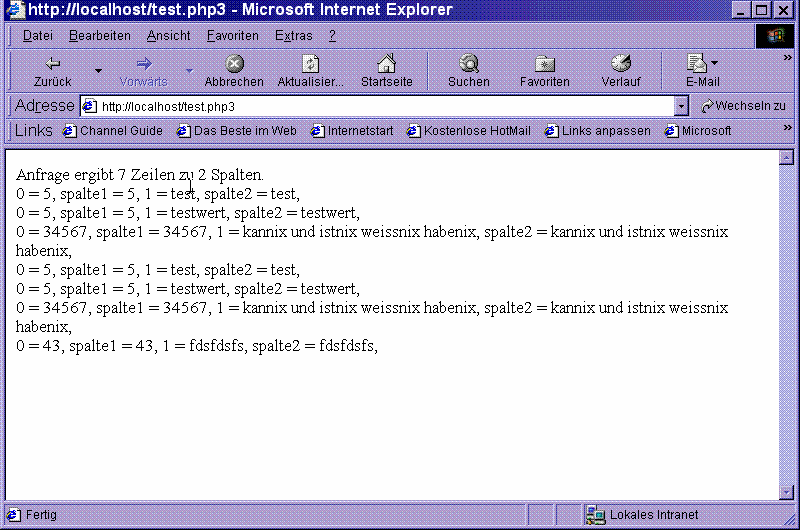Viewport: 800px width, 530px height.
Task: Refresh page with Aktualisieren icon
Action: tap(310, 64)
